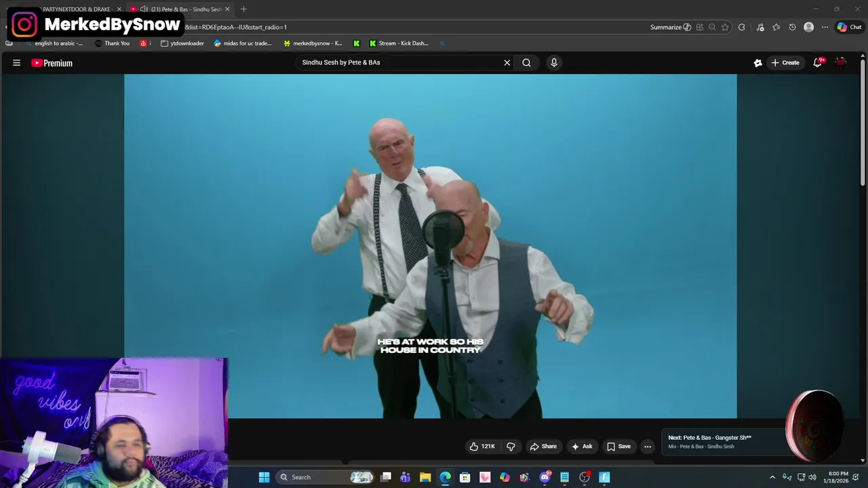Click the zoom magnifier in the address bar
Screen dimensions: 868x488
[x=712, y=27]
